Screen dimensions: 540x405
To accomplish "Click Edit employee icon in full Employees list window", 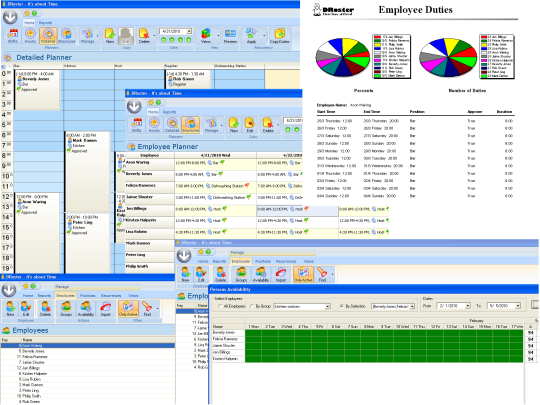I will 26,309.
